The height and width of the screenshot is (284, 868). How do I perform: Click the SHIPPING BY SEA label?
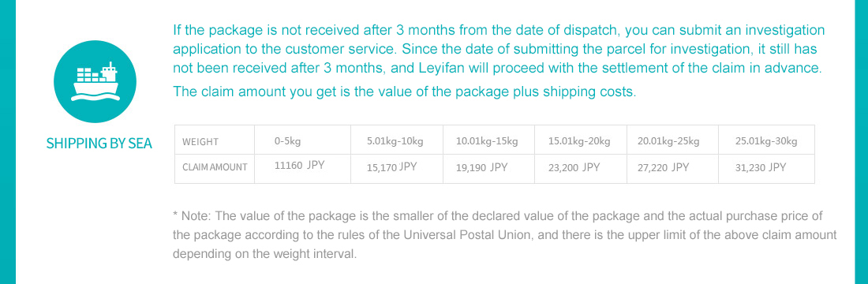tap(99, 144)
